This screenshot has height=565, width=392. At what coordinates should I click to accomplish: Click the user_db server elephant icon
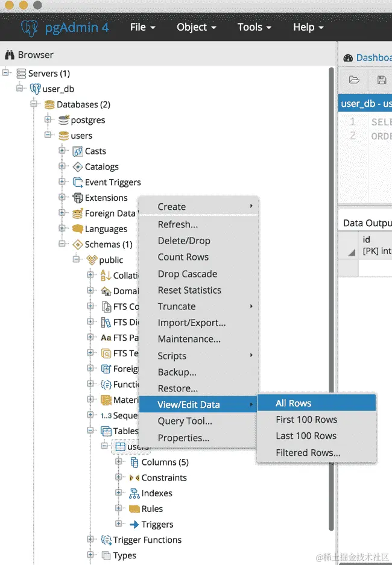pos(35,89)
